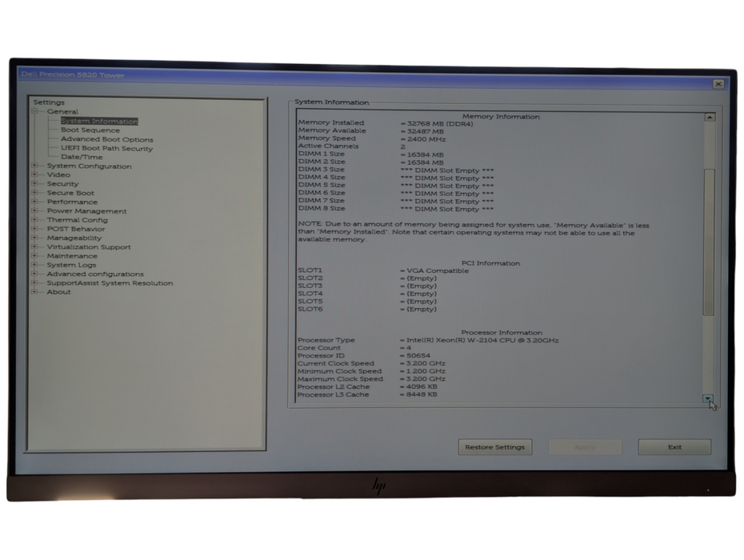Expand the Advanced configurations category

click(34, 274)
